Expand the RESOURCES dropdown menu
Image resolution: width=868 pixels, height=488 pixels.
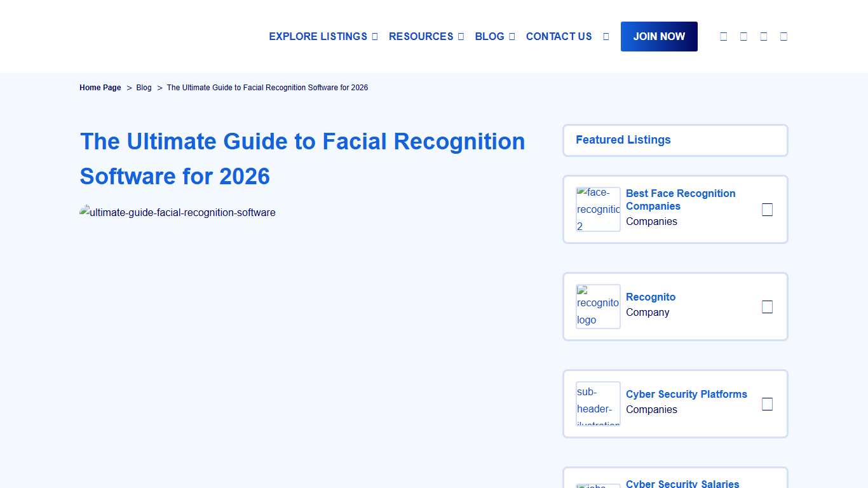pyautogui.click(x=460, y=36)
